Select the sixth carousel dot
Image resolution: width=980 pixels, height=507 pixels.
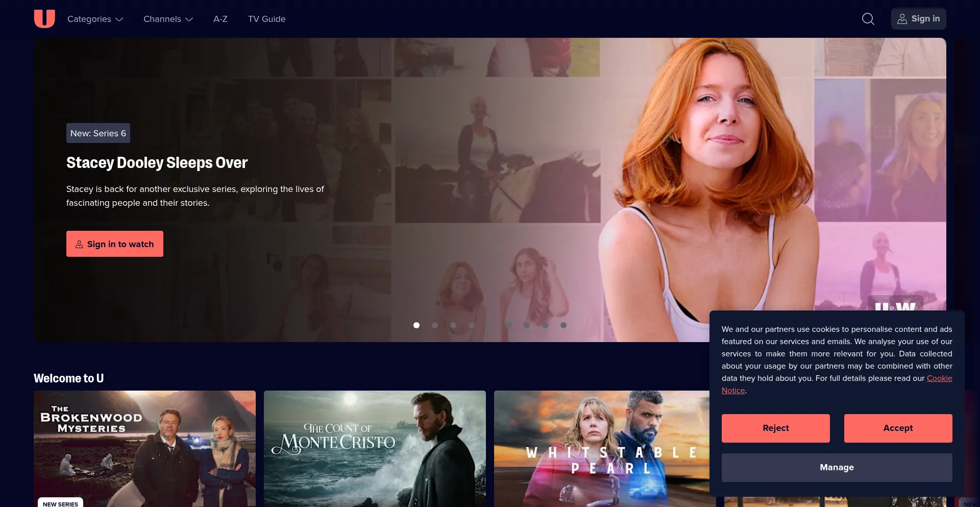pos(508,325)
